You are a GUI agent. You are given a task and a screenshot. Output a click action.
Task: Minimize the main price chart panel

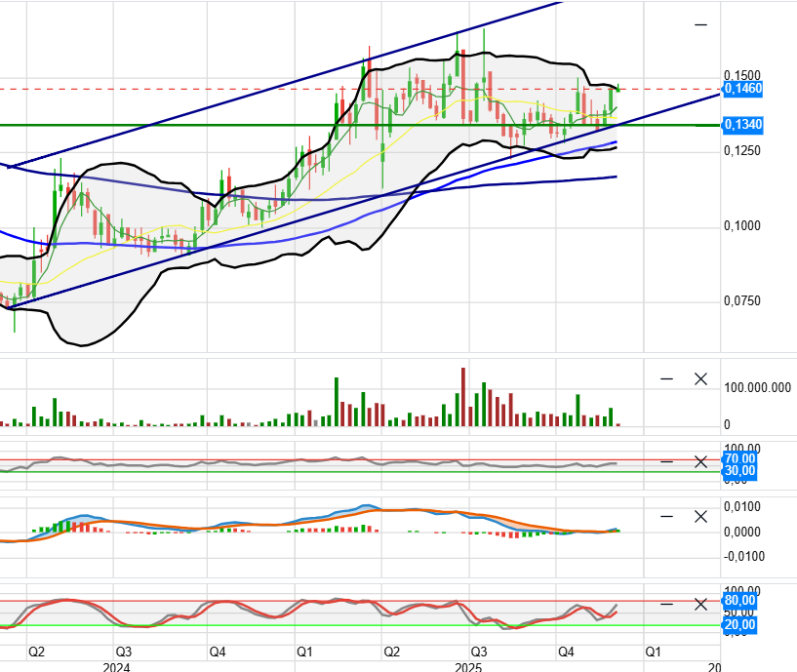tap(700, 24)
